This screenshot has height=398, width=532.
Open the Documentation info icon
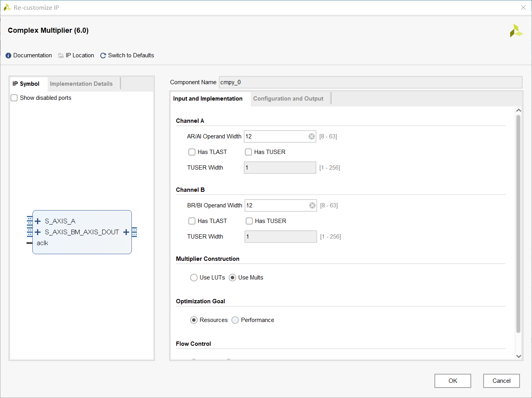tap(8, 56)
